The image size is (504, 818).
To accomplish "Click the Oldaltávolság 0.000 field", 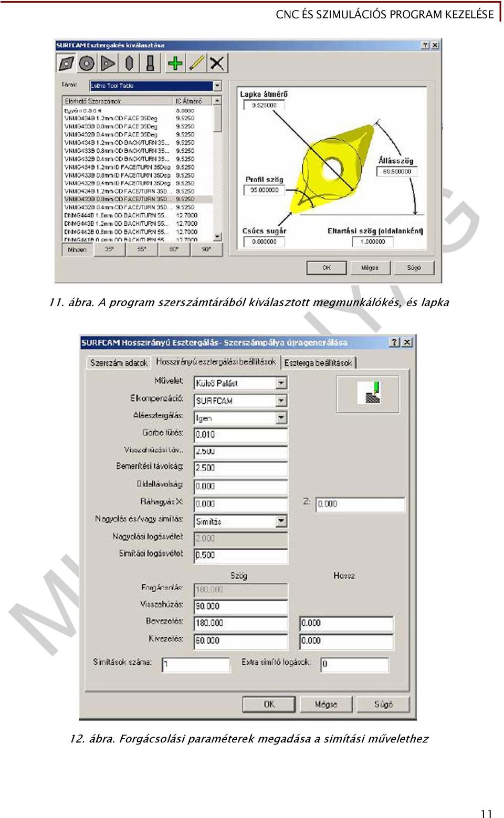I will coord(240,486).
